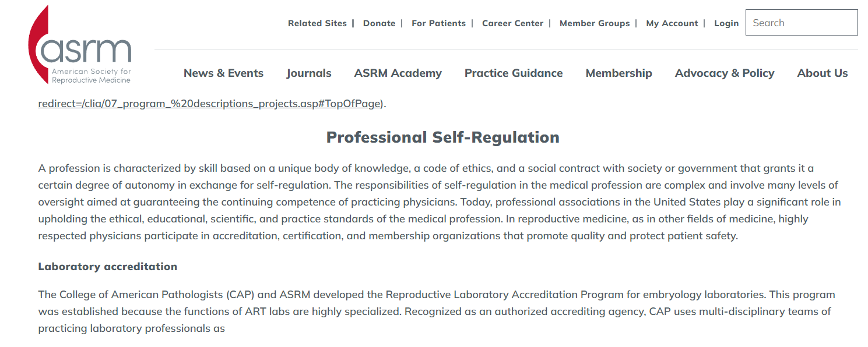Image resolution: width=868 pixels, height=347 pixels.
Task: Open the Related Sites link
Action: (x=317, y=23)
